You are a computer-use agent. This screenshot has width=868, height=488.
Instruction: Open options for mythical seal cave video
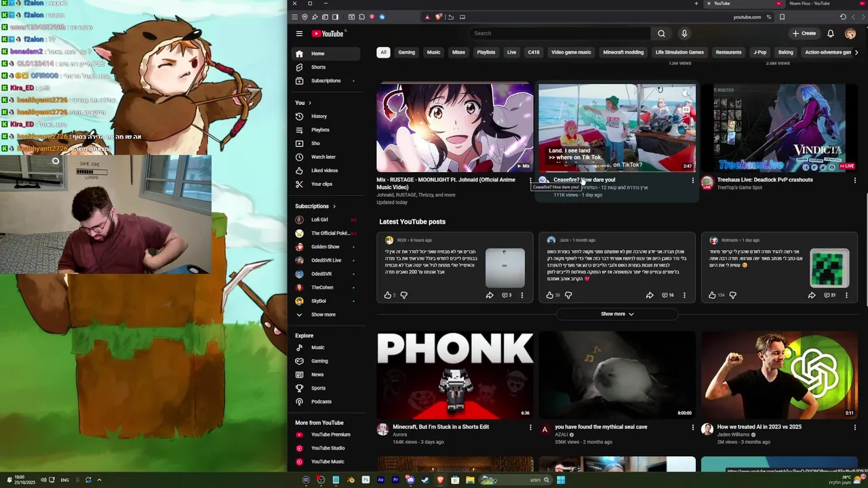pos(692,427)
